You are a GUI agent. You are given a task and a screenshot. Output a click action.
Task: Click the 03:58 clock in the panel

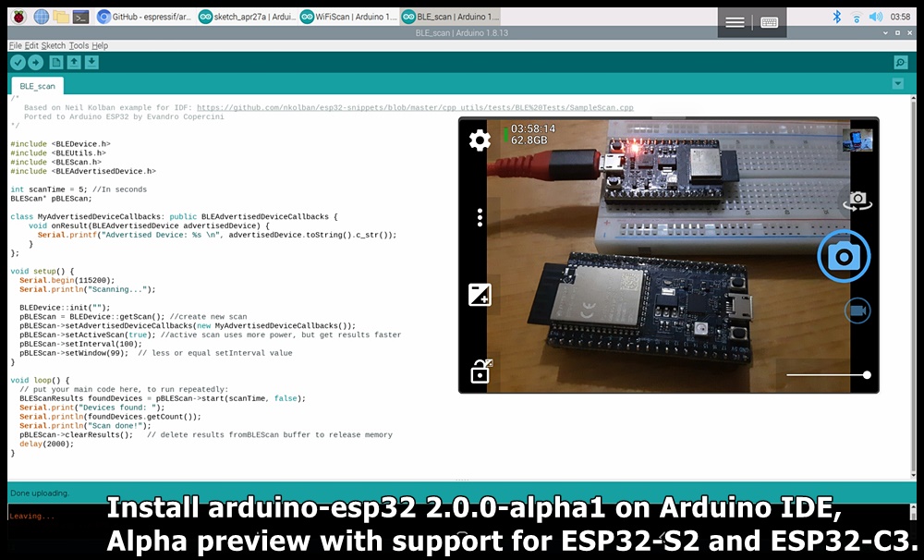click(900, 17)
